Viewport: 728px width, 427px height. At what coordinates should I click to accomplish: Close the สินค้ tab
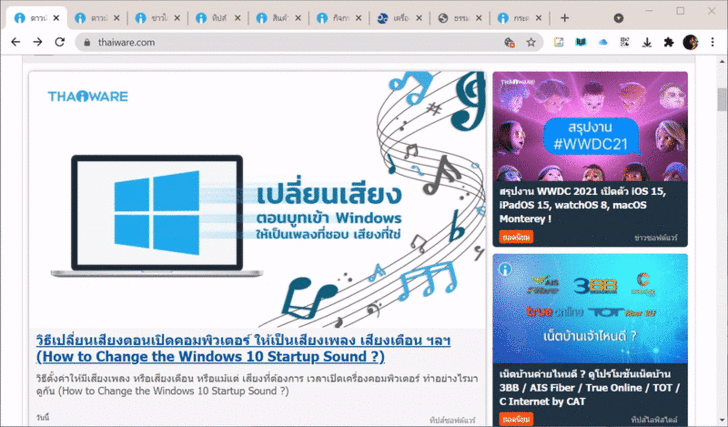point(298,18)
